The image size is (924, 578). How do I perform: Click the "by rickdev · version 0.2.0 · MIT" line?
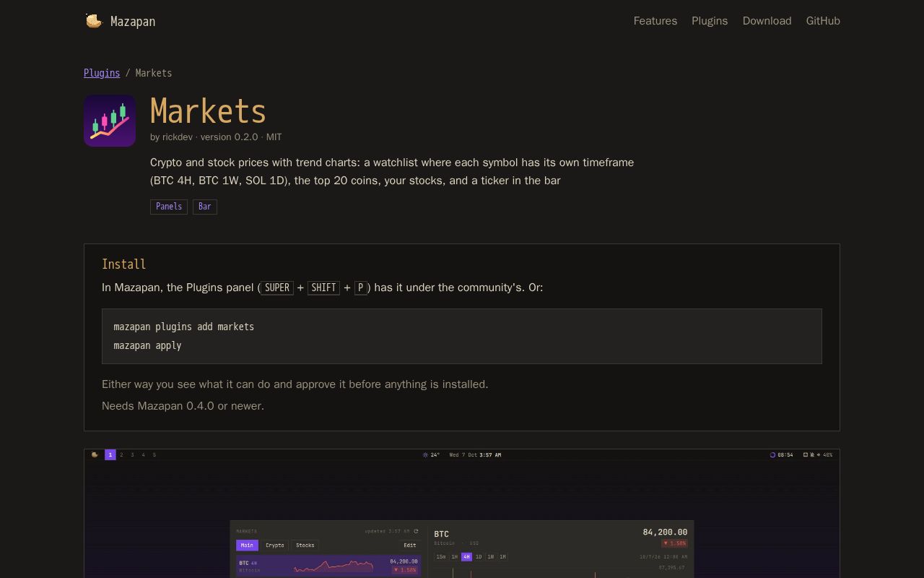216,137
